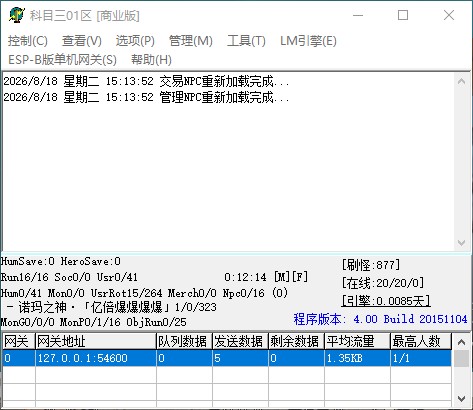Open the 选项(P) menu
The width and height of the screenshot is (473, 410).
click(x=135, y=41)
